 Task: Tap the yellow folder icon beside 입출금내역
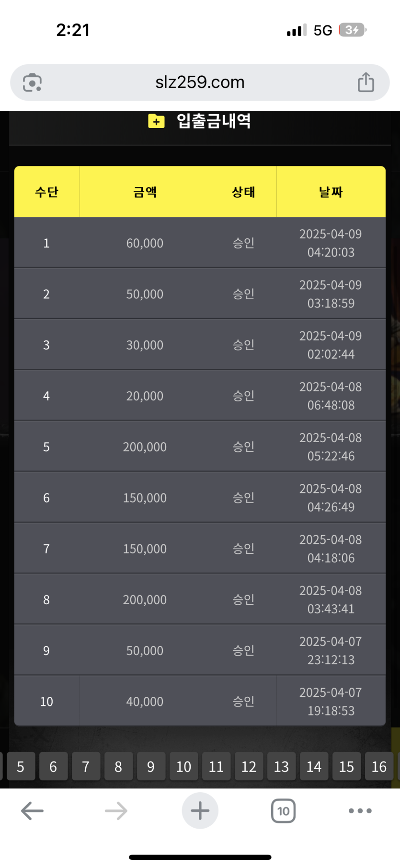(156, 121)
